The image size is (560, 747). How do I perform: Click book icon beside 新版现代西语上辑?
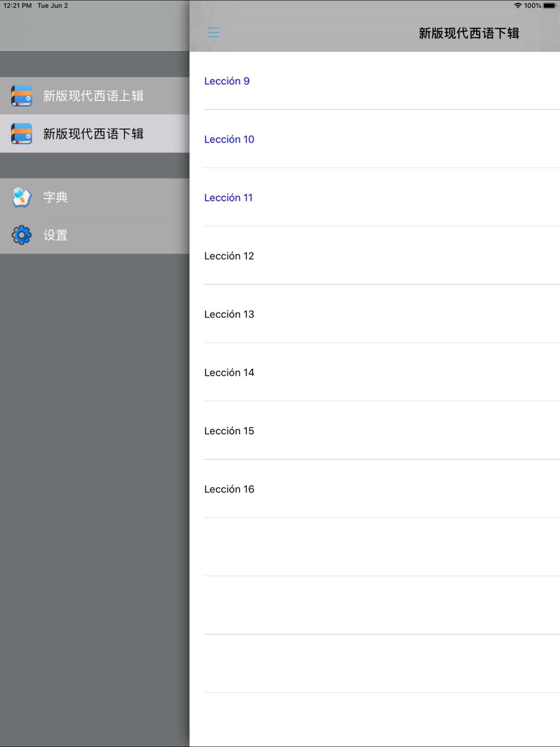click(x=22, y=96)
